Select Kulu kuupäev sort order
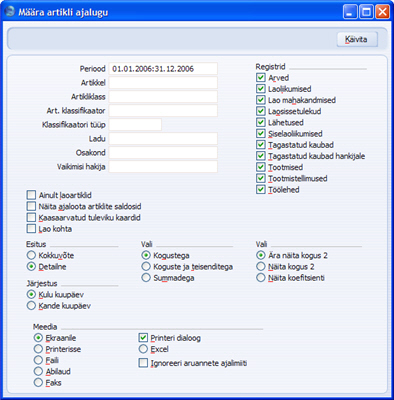Viewport: 394px width, 400px height. pyautogui.click(x=31, y=295)
